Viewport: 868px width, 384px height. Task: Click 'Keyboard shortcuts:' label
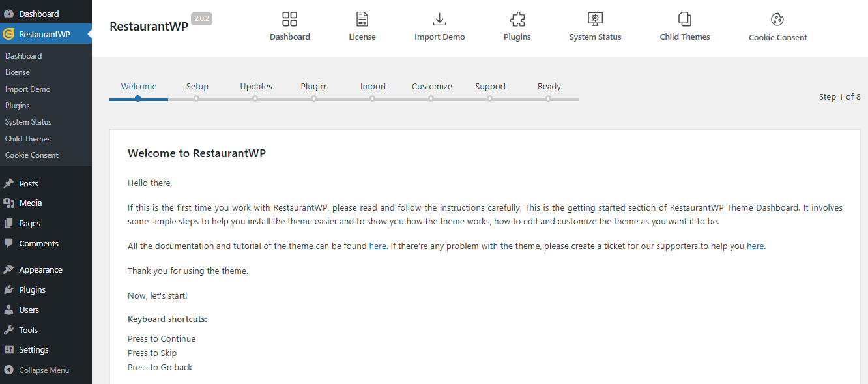[x=167, y=319]
